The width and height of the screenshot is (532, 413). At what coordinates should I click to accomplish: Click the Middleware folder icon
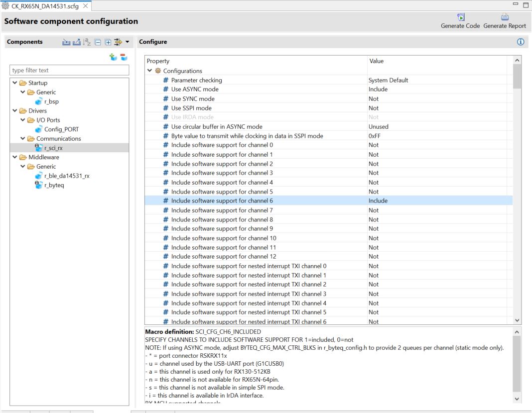pos(23,157)
